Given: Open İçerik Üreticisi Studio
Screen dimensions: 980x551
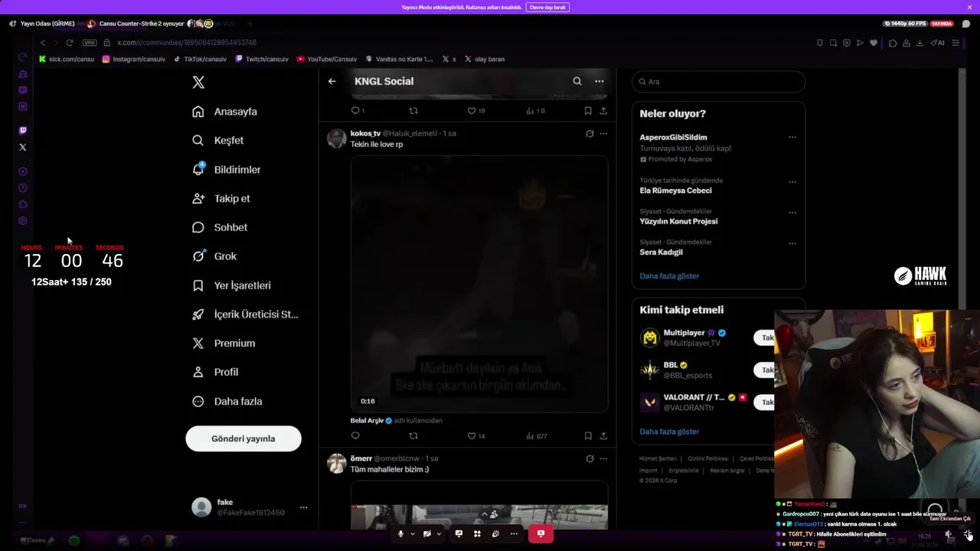Looking at the screenshot, I should [245, 315].
